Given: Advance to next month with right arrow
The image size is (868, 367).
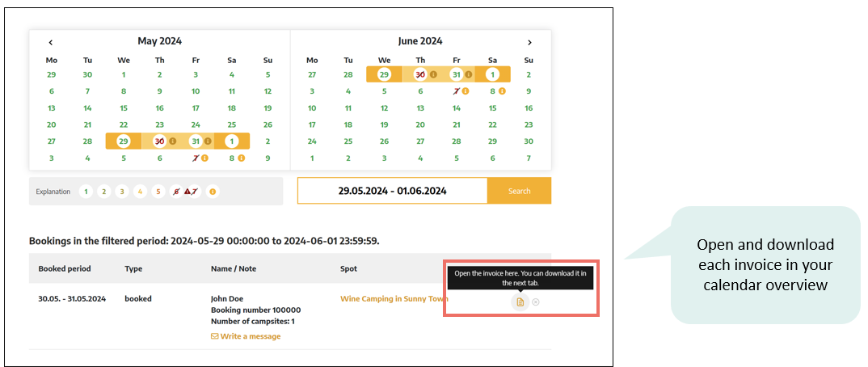Looking at the screenshot, I should (529, 42).
